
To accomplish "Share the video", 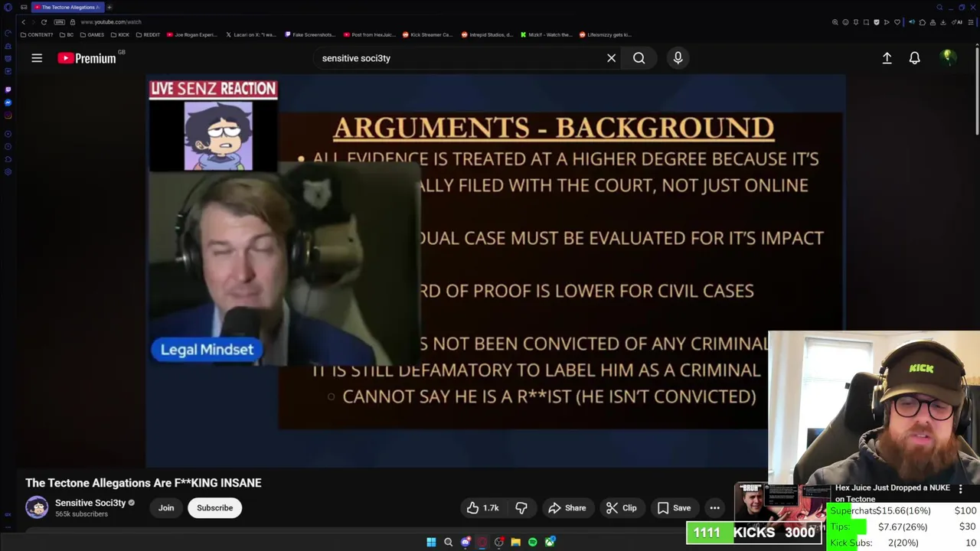I will (567, 508).
